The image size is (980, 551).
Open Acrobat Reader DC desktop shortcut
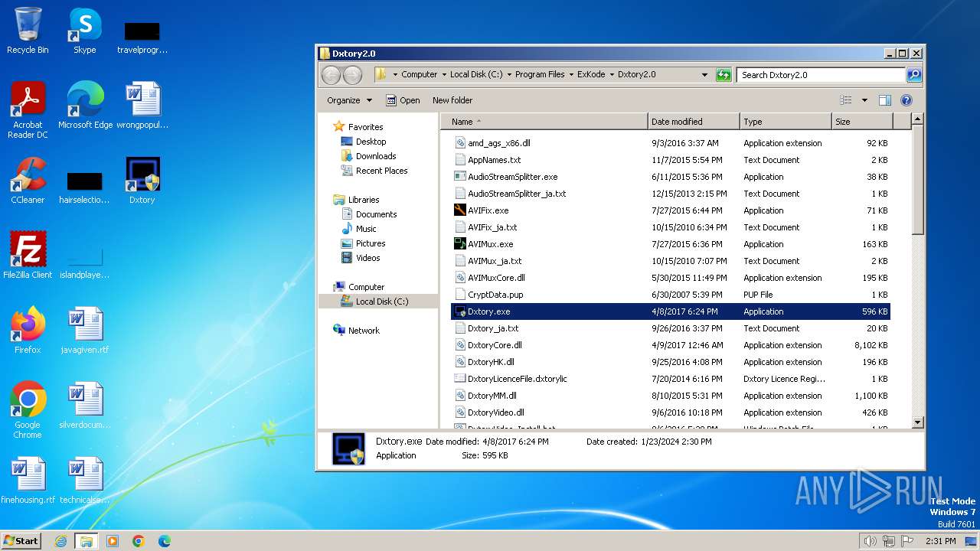click(x=28, y=109)
